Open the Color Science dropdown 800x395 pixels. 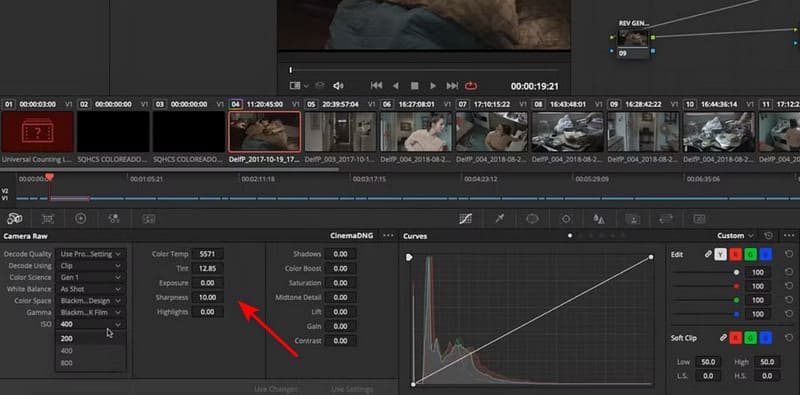pos(90,277)
